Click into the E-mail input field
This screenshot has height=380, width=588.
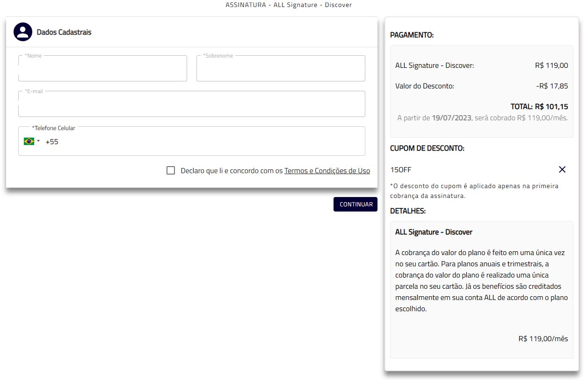pos(192,104)
